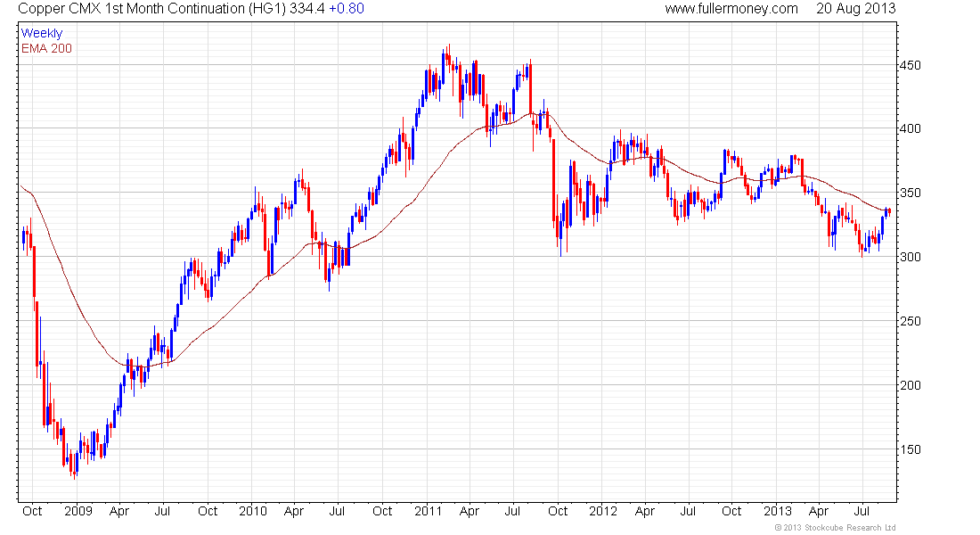Viewport: 980px width, 535px height.
Task: Select the 'EMA 200' legend label
Action: 46,48
